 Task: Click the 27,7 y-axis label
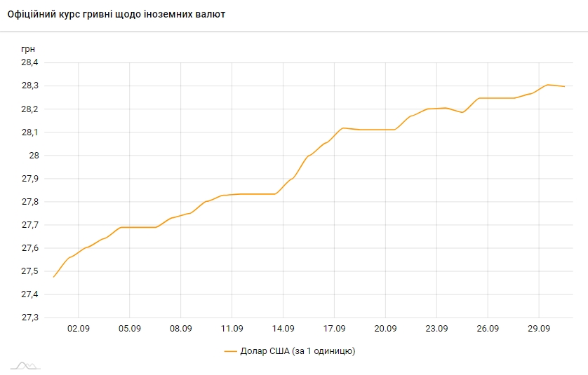29,225
